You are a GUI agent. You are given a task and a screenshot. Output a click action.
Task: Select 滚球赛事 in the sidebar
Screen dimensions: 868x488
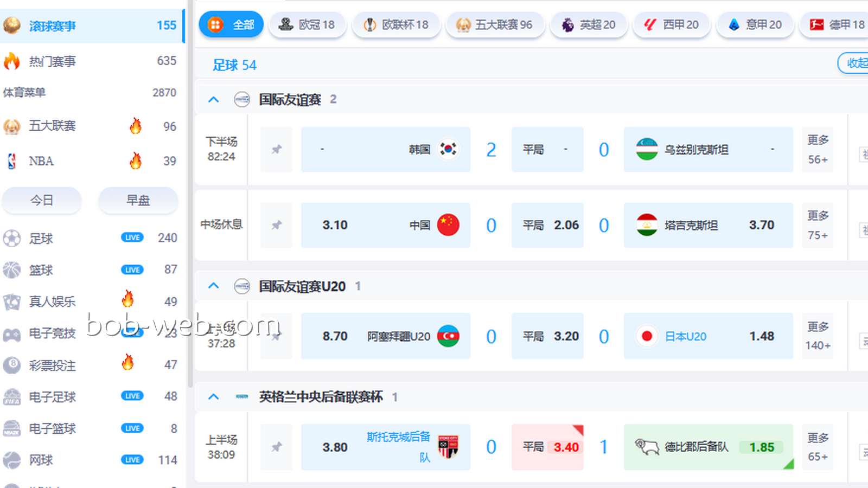pyautogui.click(x=91, y=25)
